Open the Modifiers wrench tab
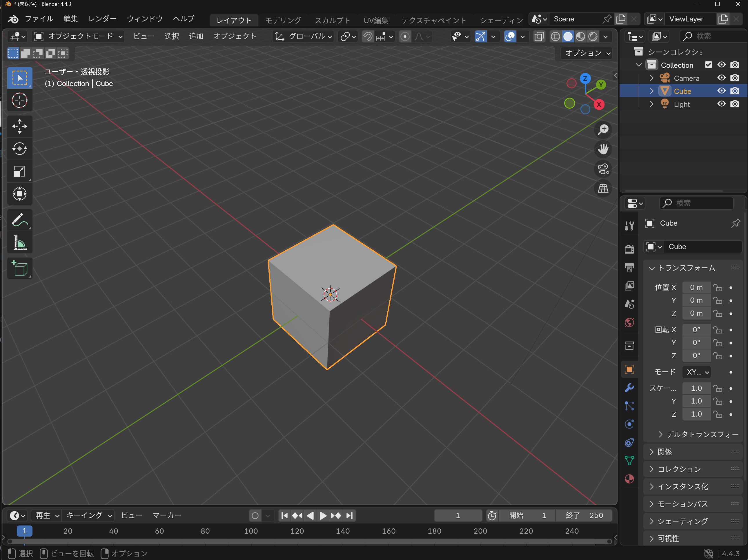Image resolution: width=748 pixels, height=560 pixels. (x=629, y=388)
